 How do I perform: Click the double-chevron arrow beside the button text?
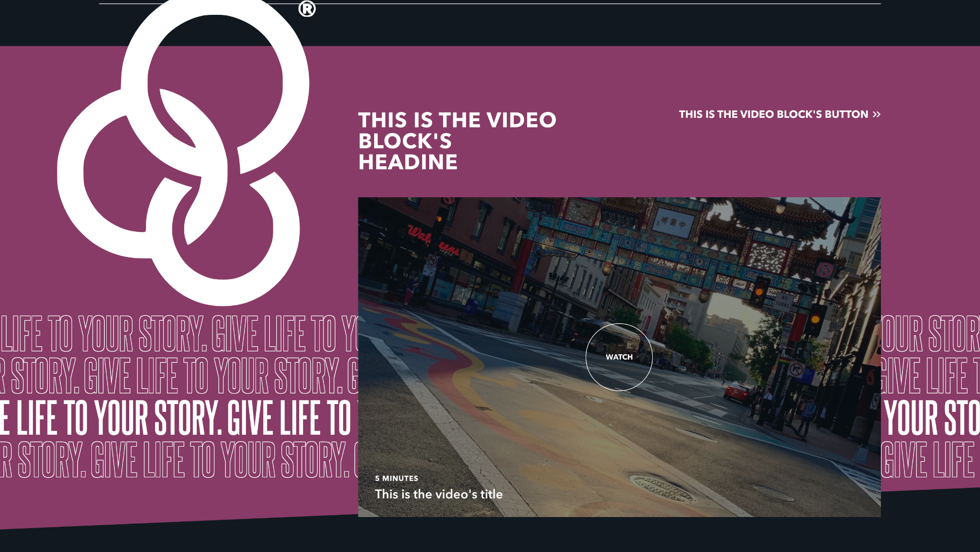pyautogui.click(x=876, y=114)
